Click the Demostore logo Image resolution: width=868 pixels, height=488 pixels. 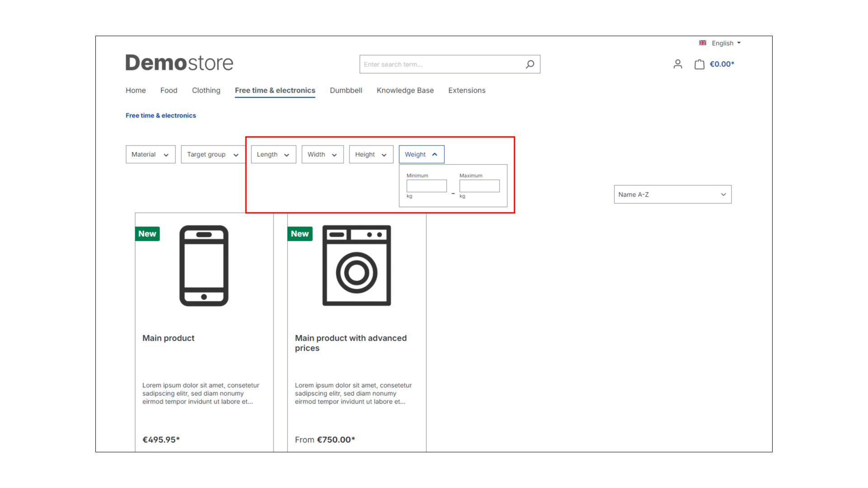179,63
